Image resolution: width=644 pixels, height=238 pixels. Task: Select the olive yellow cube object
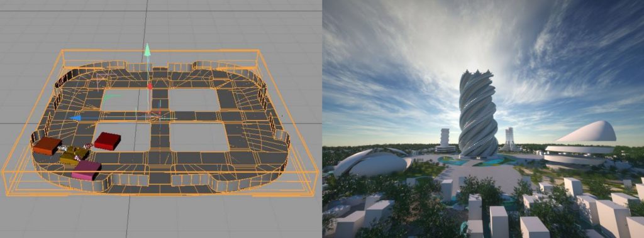74,155
